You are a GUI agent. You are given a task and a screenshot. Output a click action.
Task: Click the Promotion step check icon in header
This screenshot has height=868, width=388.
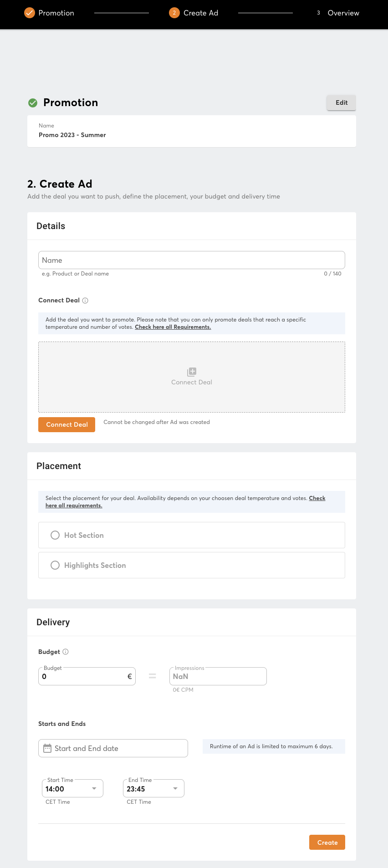(x=30, y=13)
